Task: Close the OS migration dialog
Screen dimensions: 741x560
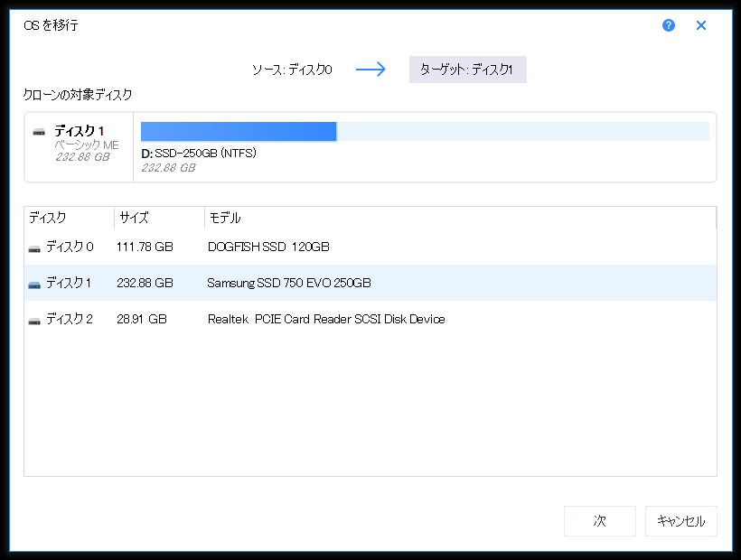Action: pyautogui.click(x=701, y=25)
